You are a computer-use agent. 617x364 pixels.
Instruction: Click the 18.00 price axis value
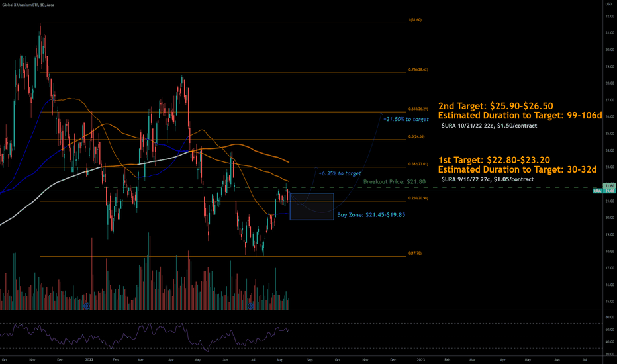(610, 251)
